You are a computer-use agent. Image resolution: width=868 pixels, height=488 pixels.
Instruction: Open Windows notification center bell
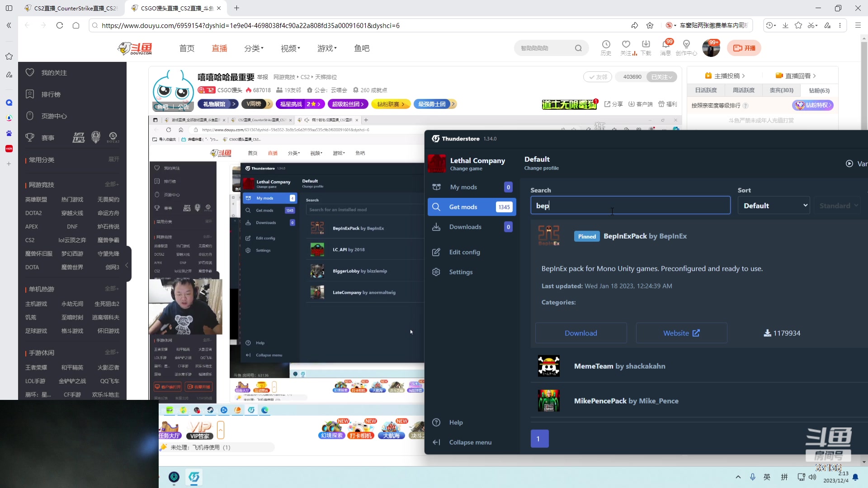tap(855, 477)
